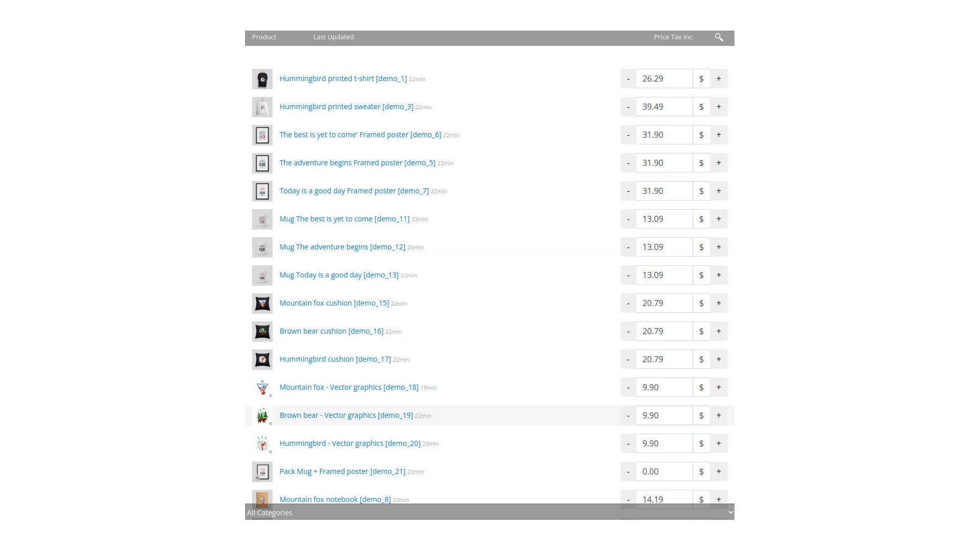980x551 pixels.
Task: Sort by Product column header
Action: [x=264, y=37]
